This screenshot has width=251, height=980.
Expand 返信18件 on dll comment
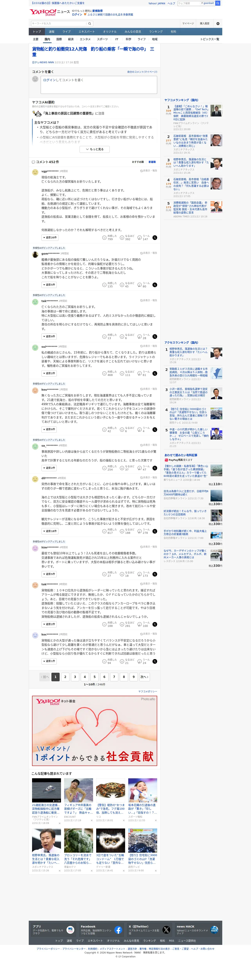click(50, 531)
